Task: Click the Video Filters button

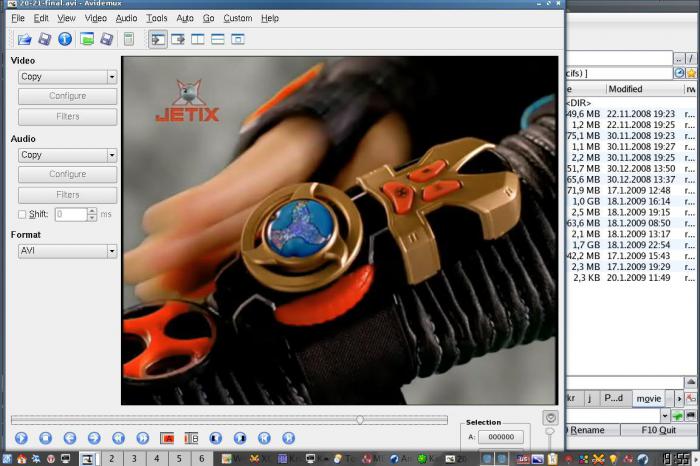Action: click(67, 116)
